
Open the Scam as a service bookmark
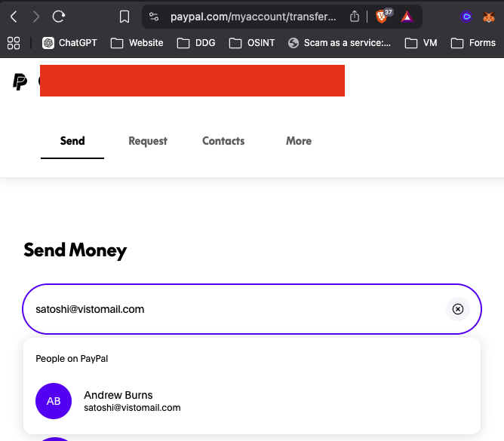click(339, 43)
